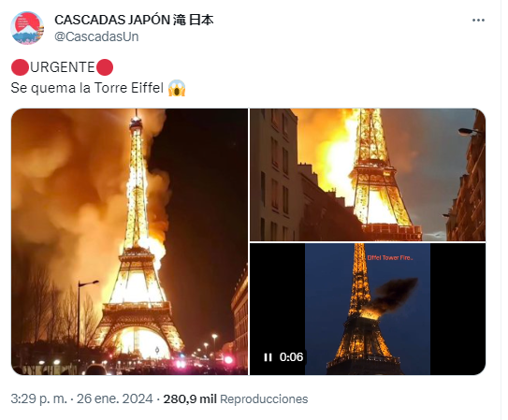Open the large left Eiffel Tower fire photo
The image size is (508, 420).
tap(130, 241)
